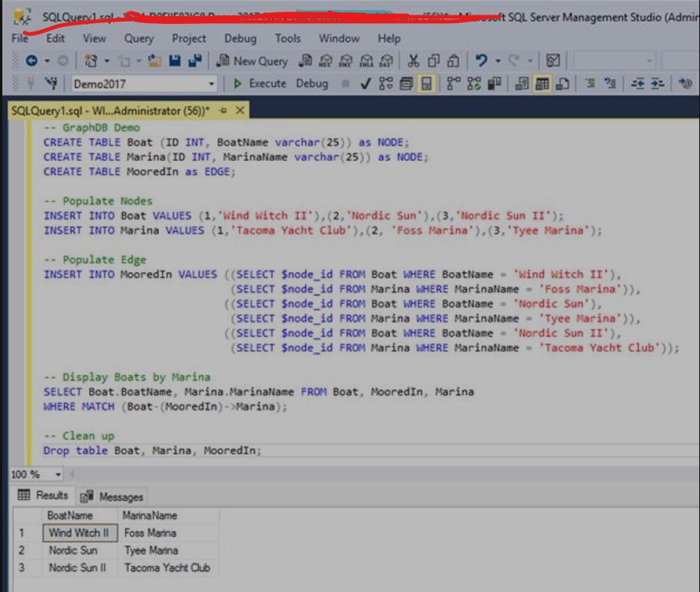Open a Database Engine Query icon
Screen dimensions: 700x592
(x=306, y=60)
